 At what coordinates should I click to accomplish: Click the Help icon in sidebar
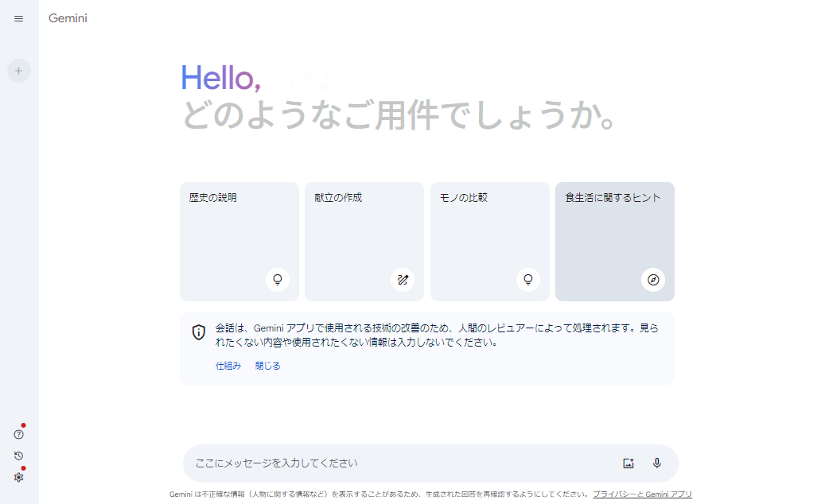coord(19,434)
